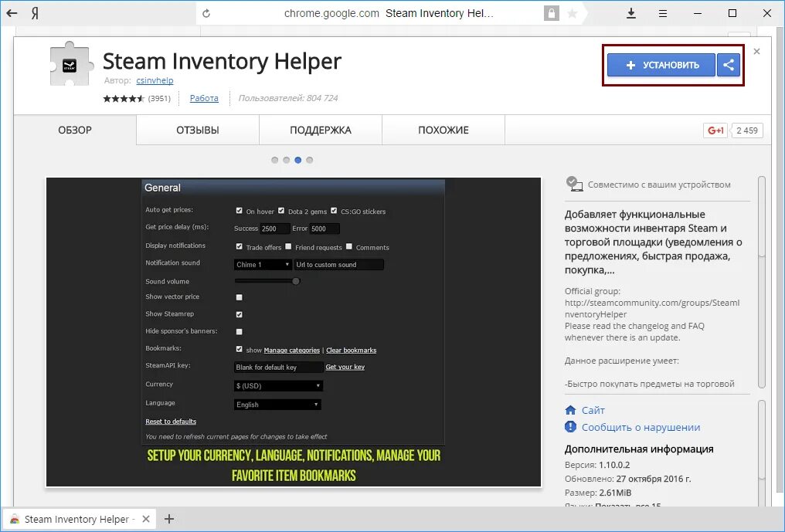Click Get your key link
Viewport: 785px width, 532px height.
coord(345,367)
